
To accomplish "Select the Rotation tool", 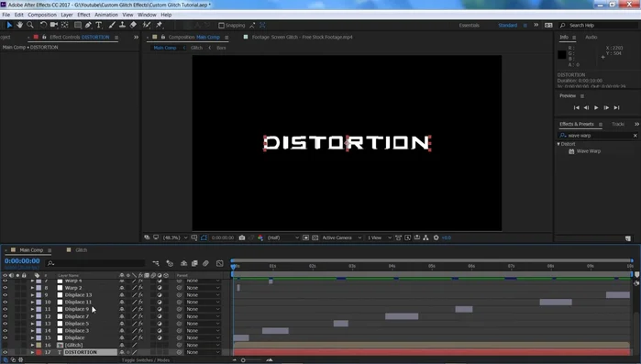I will [43, 25].
